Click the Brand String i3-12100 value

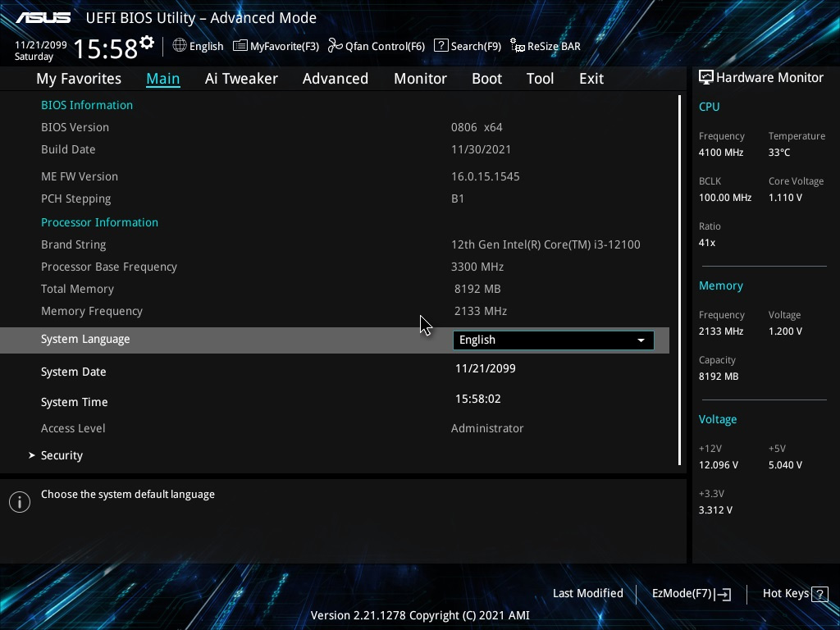(x=546, y=244)
